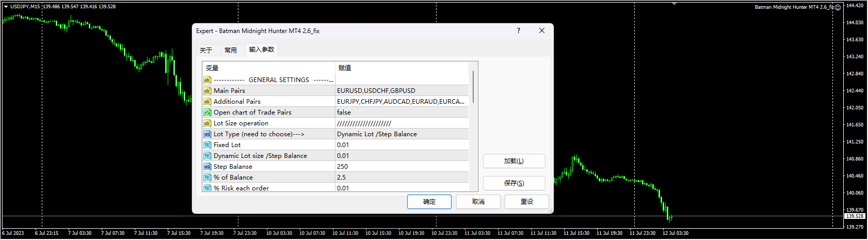The image size is (868, 240).
Task: Switch to the 关于 tab
Action: (x=206, y=50)
